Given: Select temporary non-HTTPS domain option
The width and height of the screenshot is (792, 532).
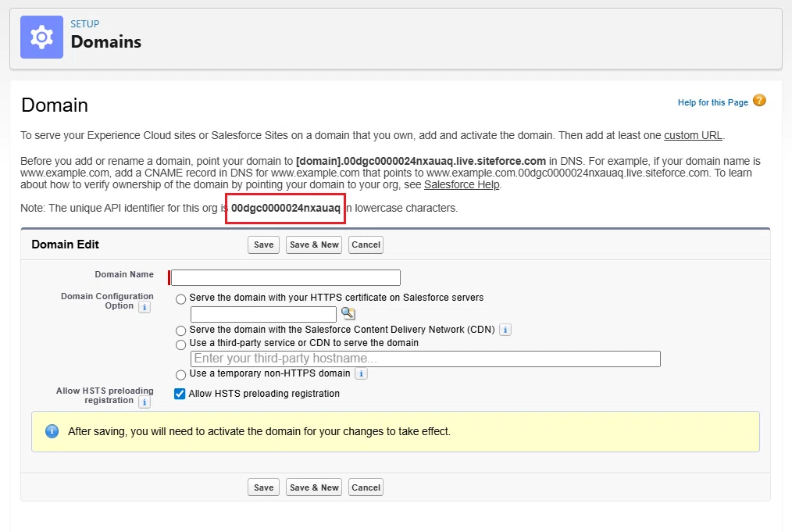Looking at the screenshot, I should pyautogui.click(x=181, y=375).
